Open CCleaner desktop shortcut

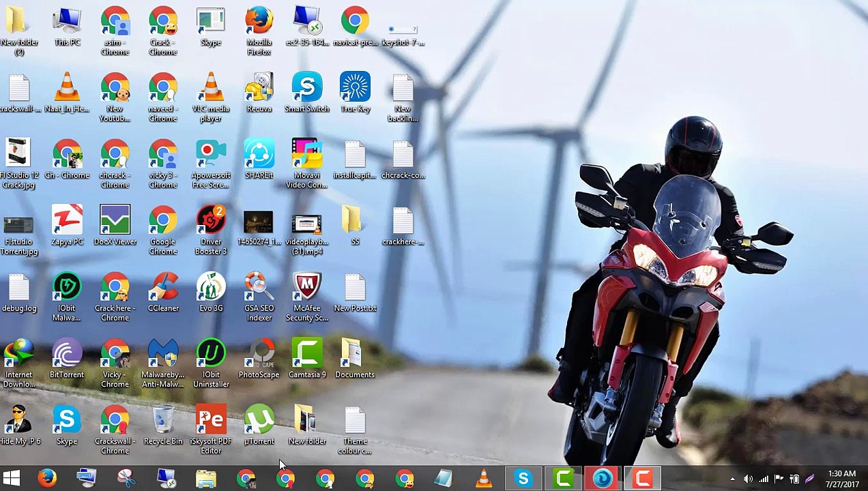[x=163, y=292]
